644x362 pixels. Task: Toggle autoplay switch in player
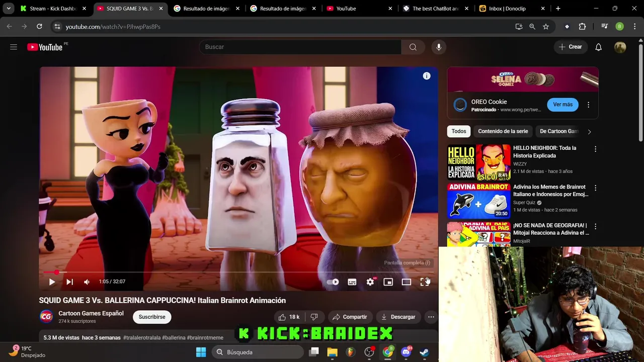click(333, 282)
